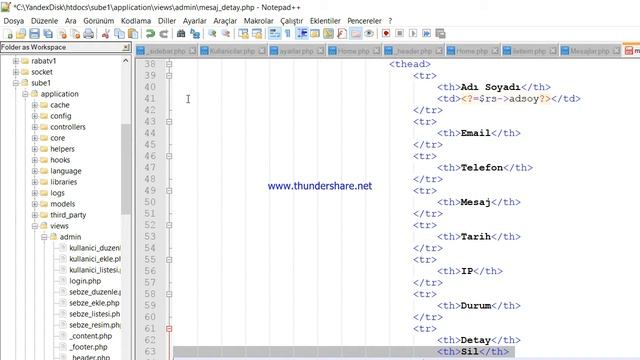Place cursor on the Telefon header line
The height and width of the screenshot is (360, 640).
click(x=485, y=168)
